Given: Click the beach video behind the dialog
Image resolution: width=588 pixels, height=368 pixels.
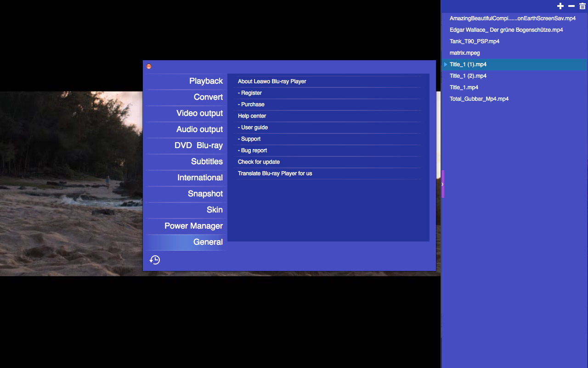Looking at the screenshot, I should pos(71,184).
